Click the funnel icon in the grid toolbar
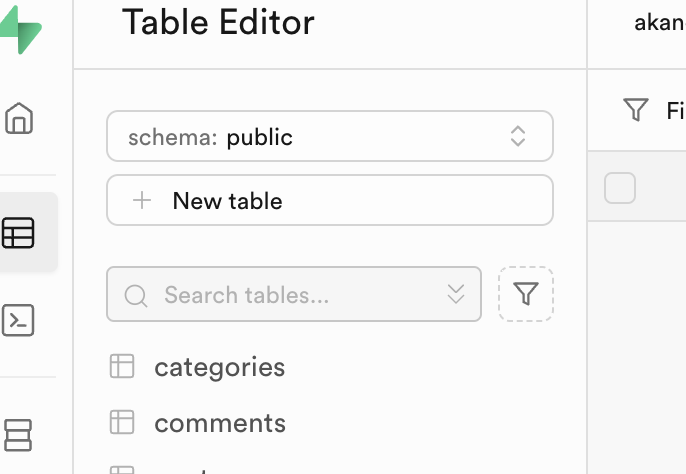Viewport: 686px width, 474px height. 636,110
